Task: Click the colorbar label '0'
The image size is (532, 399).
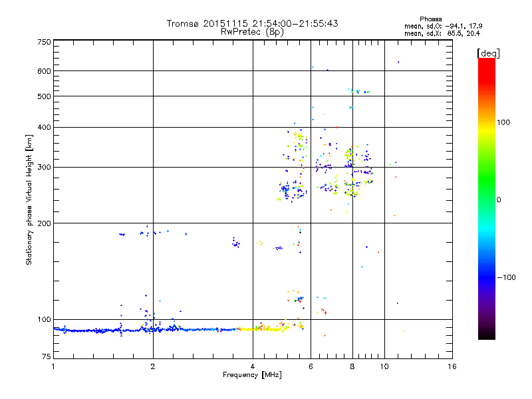Action: (x=499, y=200)
